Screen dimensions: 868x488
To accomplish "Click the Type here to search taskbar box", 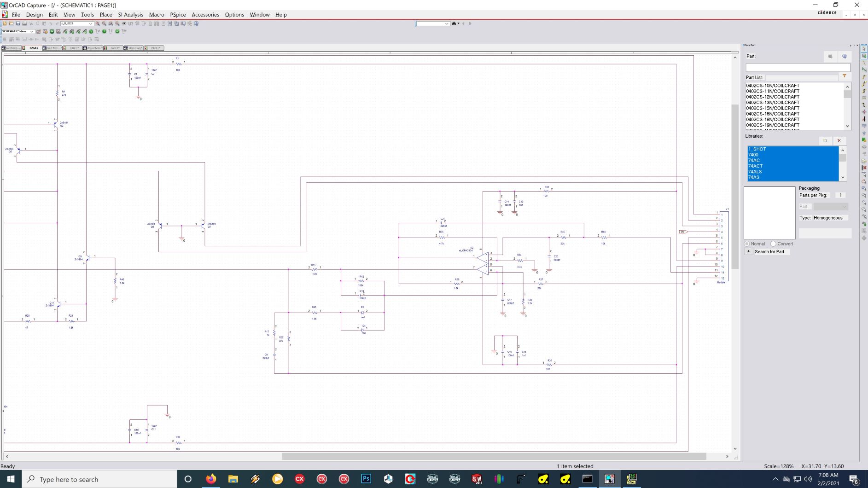I will [x=99, y=479].
